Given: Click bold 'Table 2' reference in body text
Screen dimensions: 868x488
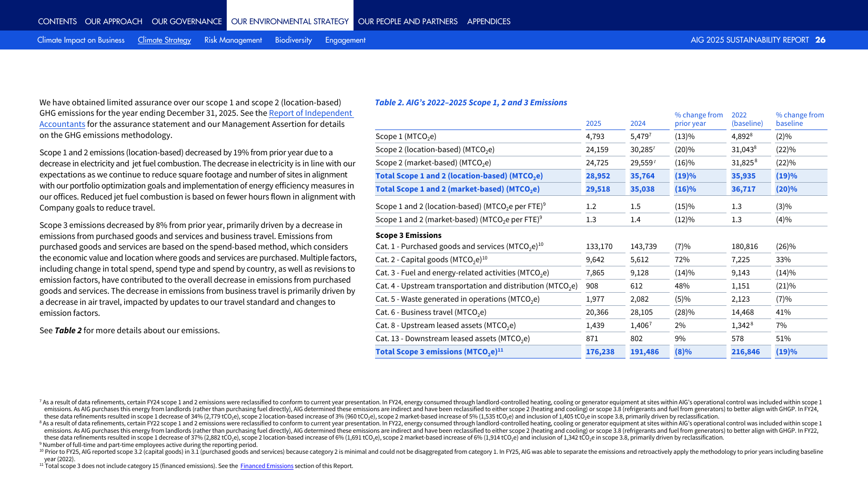Looking at the screenshot, I should pyautogui.click(x=68, y=331).
